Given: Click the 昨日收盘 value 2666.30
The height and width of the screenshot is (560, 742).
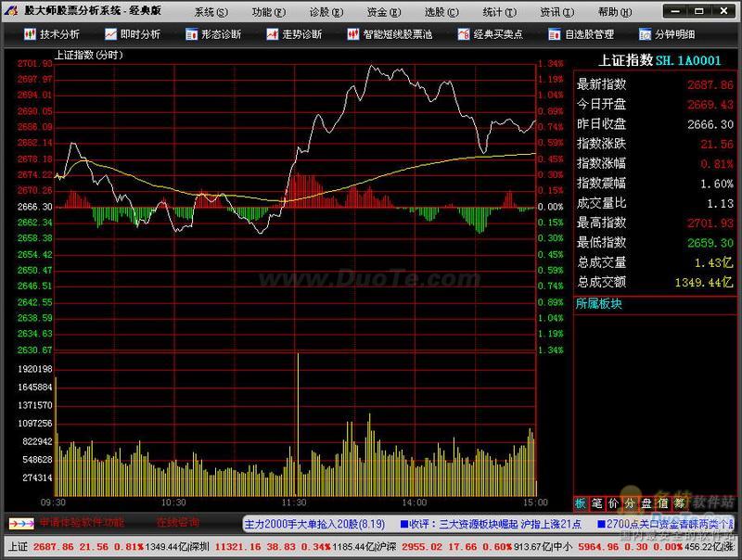Looking at the screenshot, I should coord(710,124).
